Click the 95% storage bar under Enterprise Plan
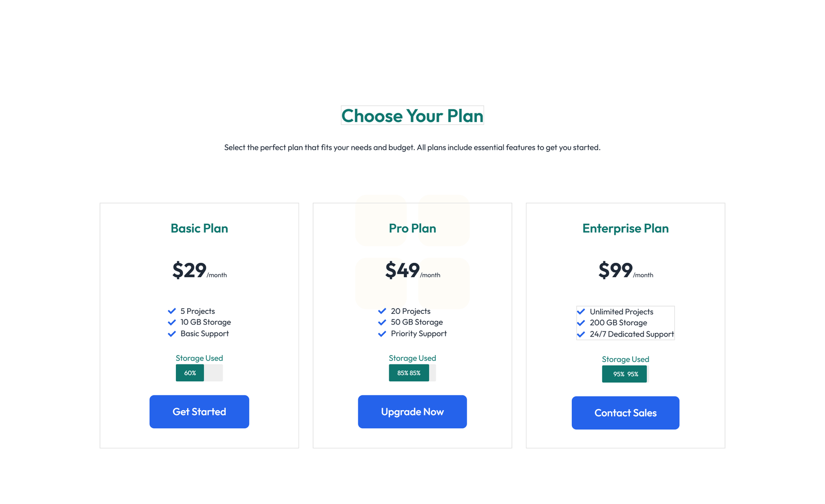 tap(624, 374)
